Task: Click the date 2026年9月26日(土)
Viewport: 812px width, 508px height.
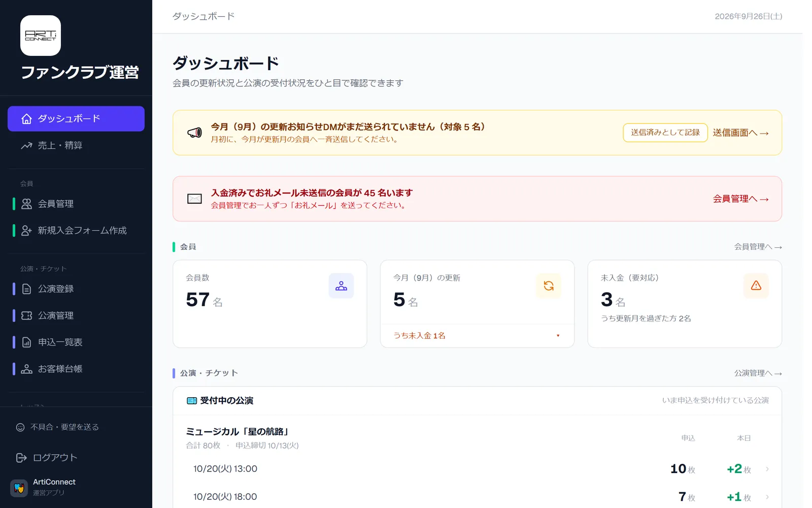Action: 748,16
